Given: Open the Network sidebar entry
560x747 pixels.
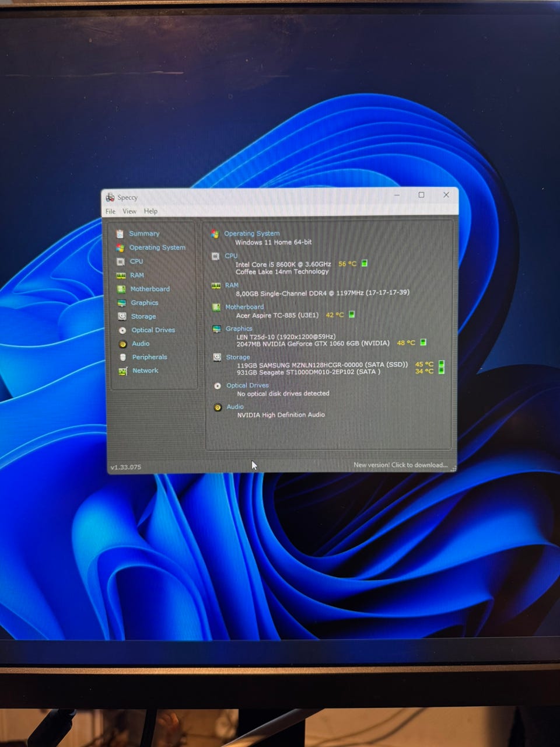Looking at the screenshot, I should pyautogui.click(x=145, y=371).
